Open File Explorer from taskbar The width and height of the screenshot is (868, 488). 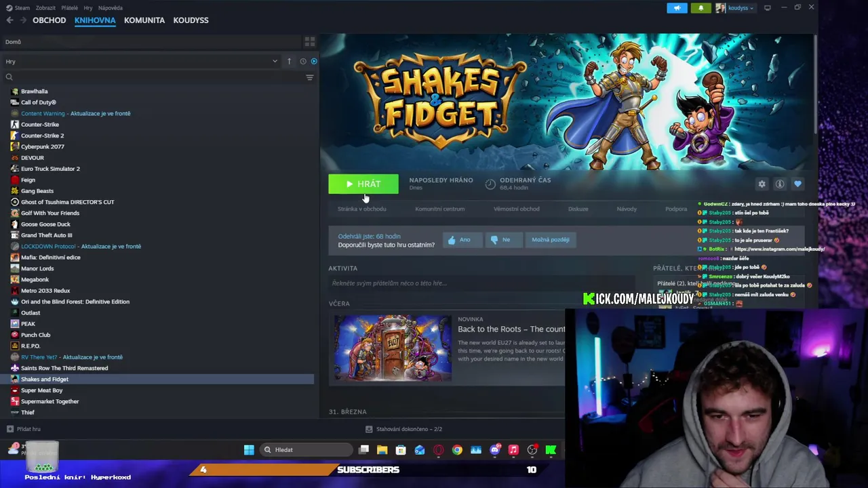[382, 450]
